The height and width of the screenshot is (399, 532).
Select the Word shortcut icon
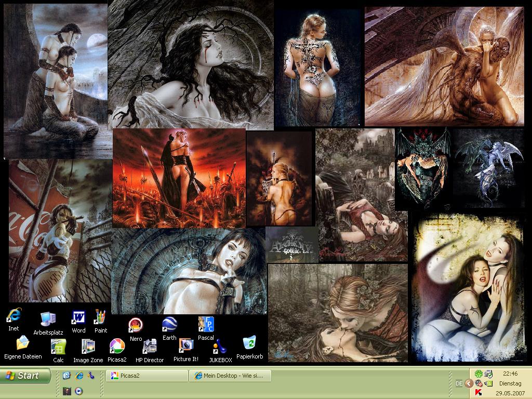pyautogui.click(x=78, y=317)
